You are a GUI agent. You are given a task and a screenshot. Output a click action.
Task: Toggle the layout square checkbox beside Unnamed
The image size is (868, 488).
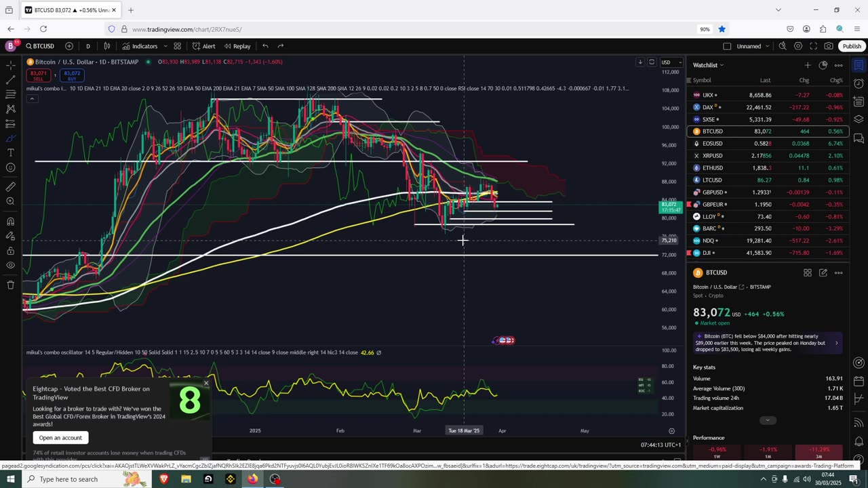pos(727,46)
